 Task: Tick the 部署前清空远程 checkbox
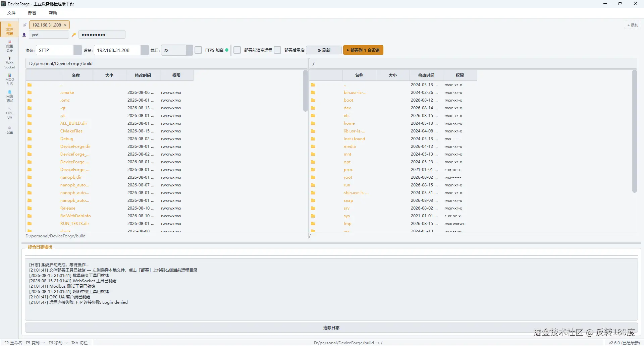click(x=237, y=50)
